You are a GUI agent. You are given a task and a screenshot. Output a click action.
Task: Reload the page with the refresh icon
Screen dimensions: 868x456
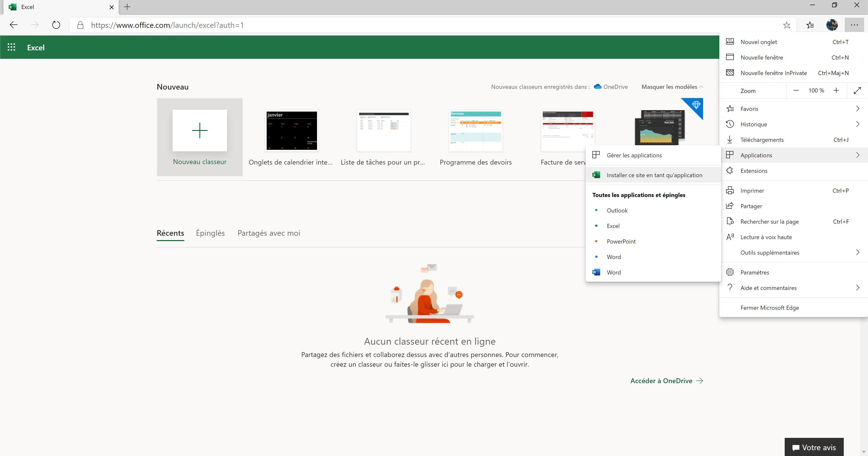pos(56,25)
